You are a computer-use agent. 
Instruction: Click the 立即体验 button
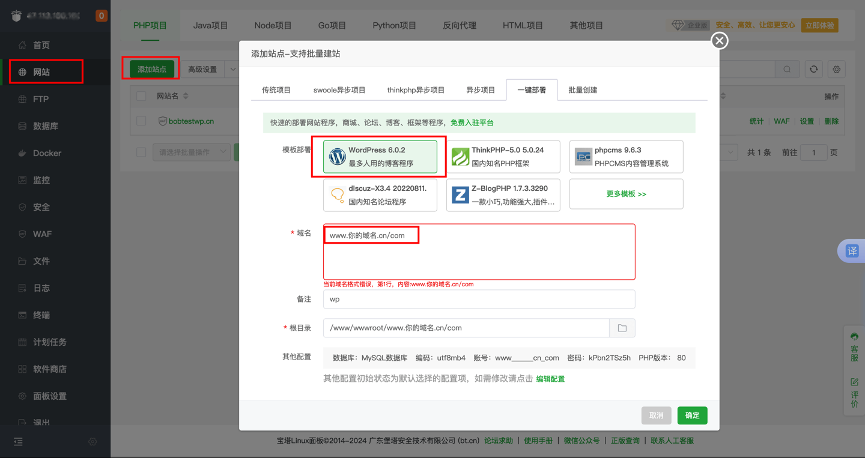[x=820, y=25]
